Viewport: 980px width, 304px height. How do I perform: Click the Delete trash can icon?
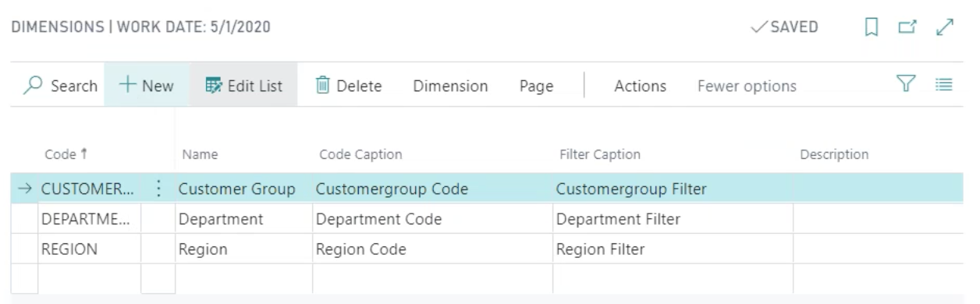323,86
